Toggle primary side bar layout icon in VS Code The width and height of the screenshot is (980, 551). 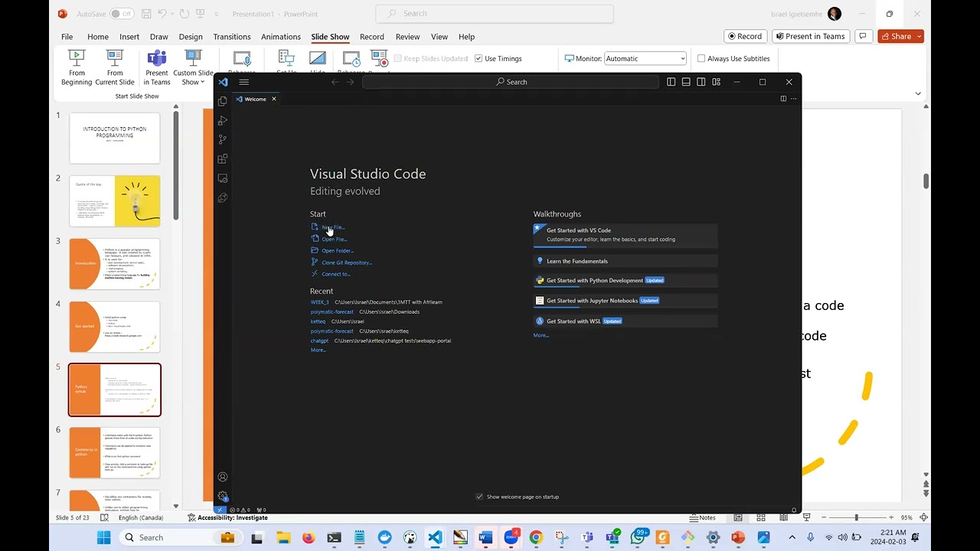click(671, 82)
